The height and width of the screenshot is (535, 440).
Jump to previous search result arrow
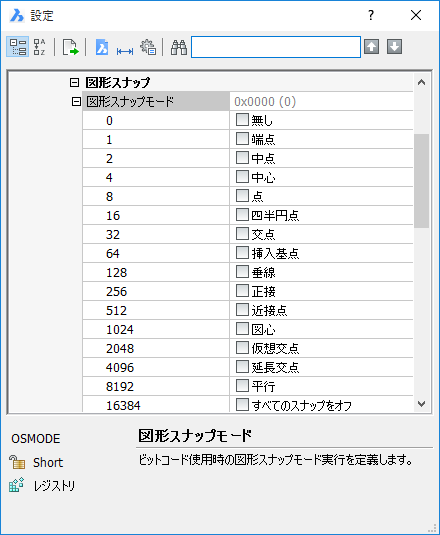pos(371,47)
